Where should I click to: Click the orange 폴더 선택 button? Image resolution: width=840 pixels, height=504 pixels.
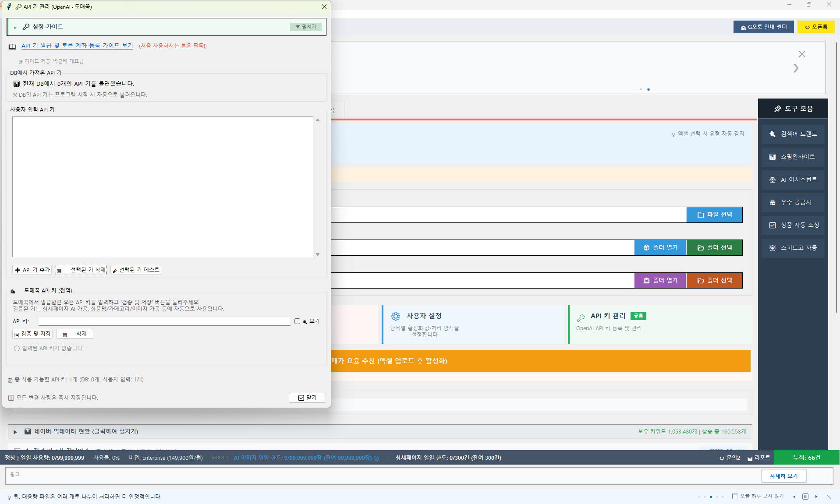715,281
